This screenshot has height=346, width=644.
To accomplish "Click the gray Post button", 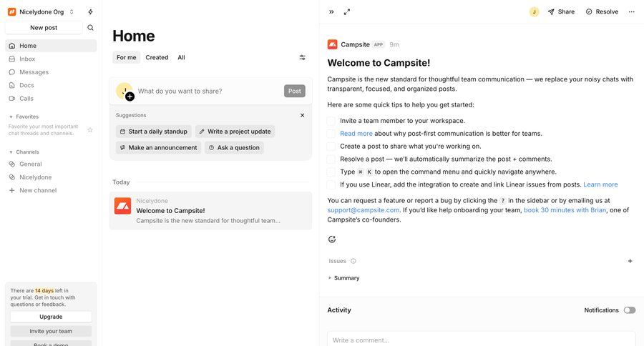I will (x=295, y=91).
